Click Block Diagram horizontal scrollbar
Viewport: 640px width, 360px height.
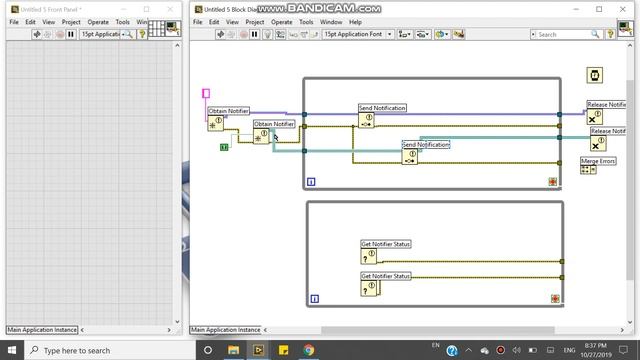[438, 330]
